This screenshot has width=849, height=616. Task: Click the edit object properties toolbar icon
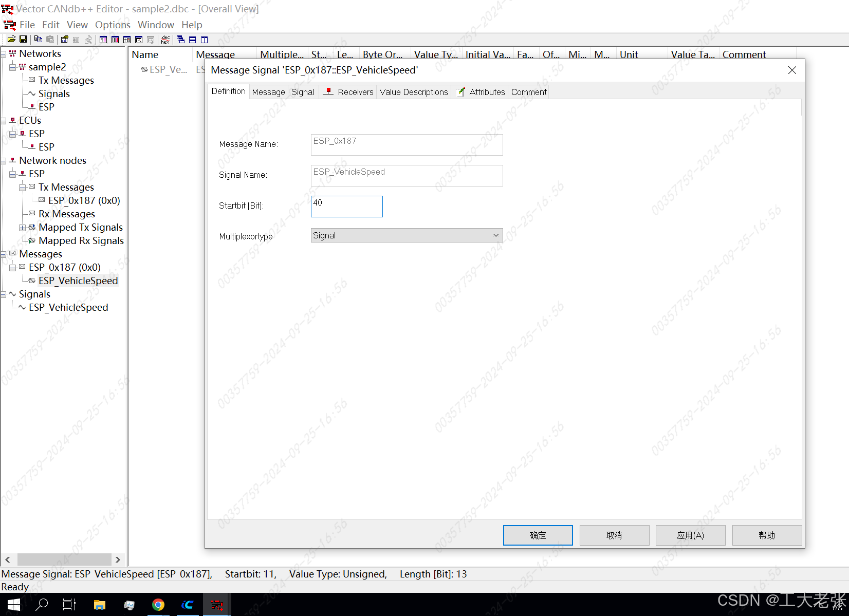[64, 40]
